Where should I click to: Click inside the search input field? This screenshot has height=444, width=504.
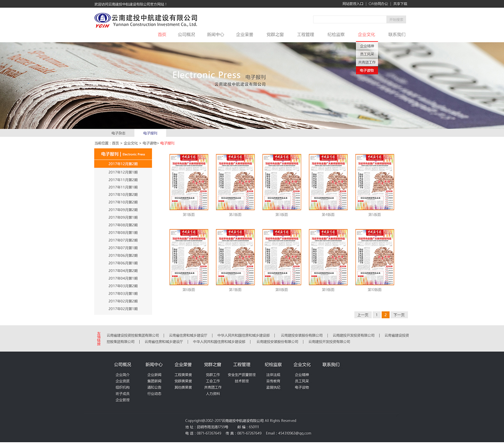pyautogui.click(x=350, y=19)
